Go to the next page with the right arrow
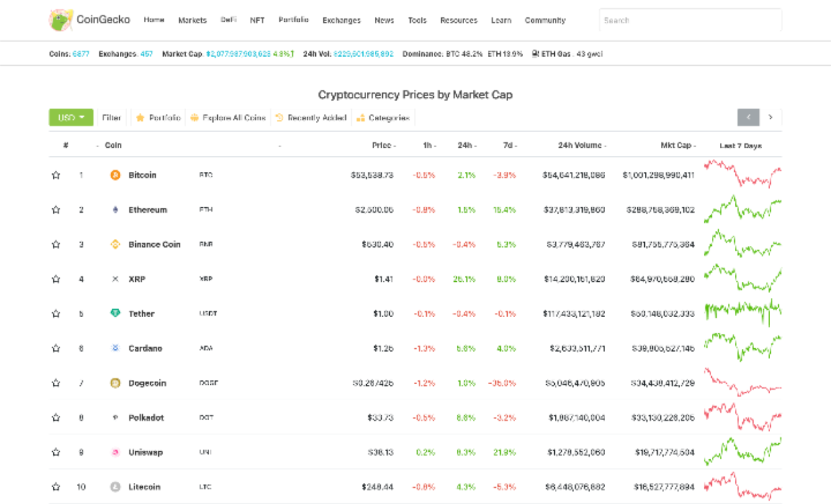 pyautogui.click(x=771, y=117)
